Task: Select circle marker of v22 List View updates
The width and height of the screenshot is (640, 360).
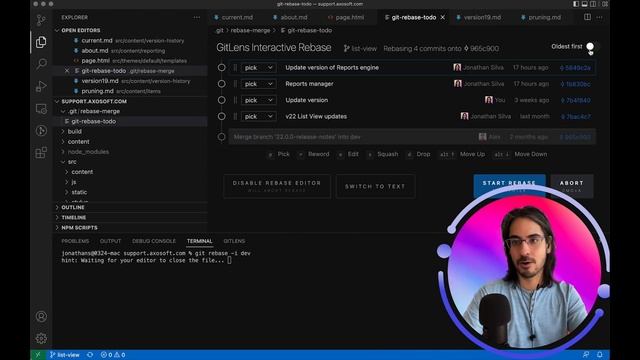Action: (x=222, y=116)
